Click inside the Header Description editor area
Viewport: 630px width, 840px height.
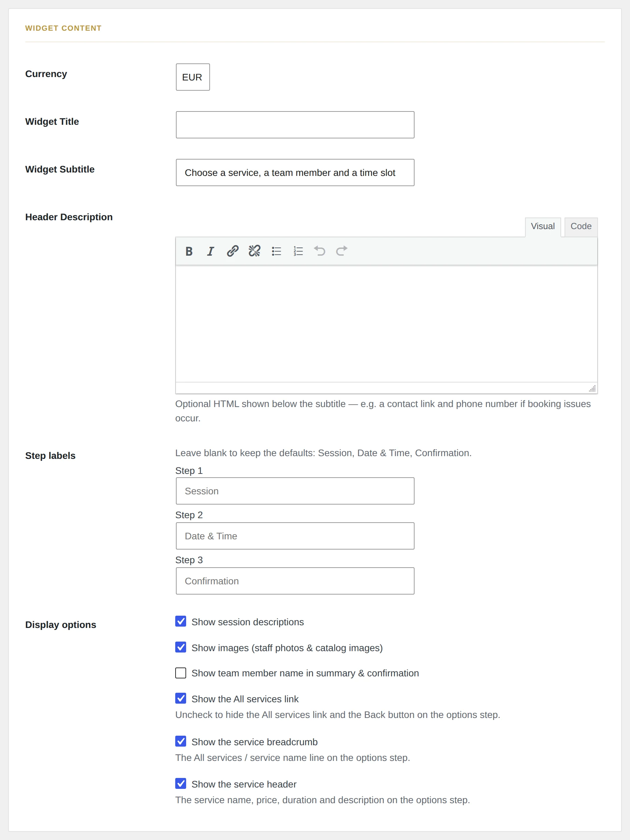coord(386,324)
